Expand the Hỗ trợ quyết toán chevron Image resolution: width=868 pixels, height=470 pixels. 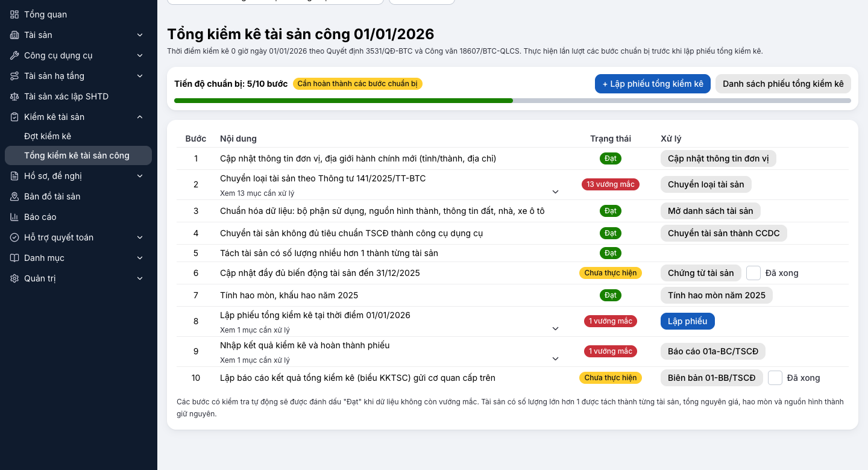coord(140,237)
